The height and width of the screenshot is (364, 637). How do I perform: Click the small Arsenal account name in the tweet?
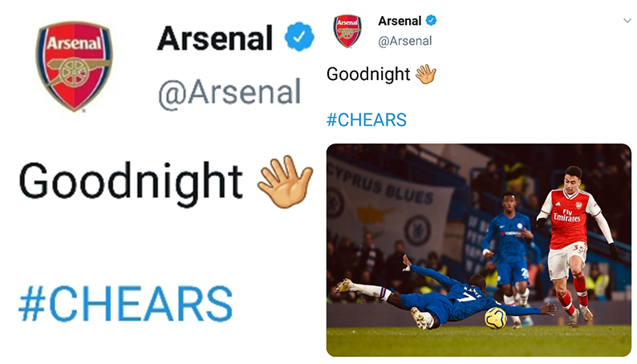click(400, 21)
